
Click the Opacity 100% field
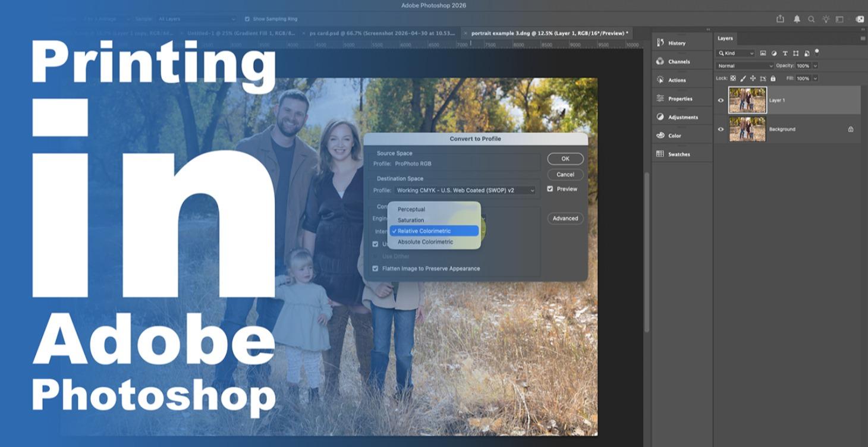[803, 66]
